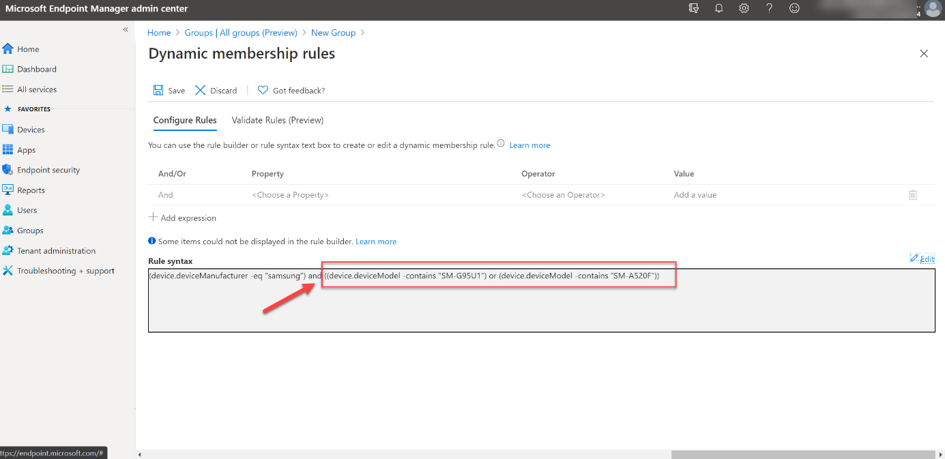Add expression with the plus button

click(x=183, y=218)
